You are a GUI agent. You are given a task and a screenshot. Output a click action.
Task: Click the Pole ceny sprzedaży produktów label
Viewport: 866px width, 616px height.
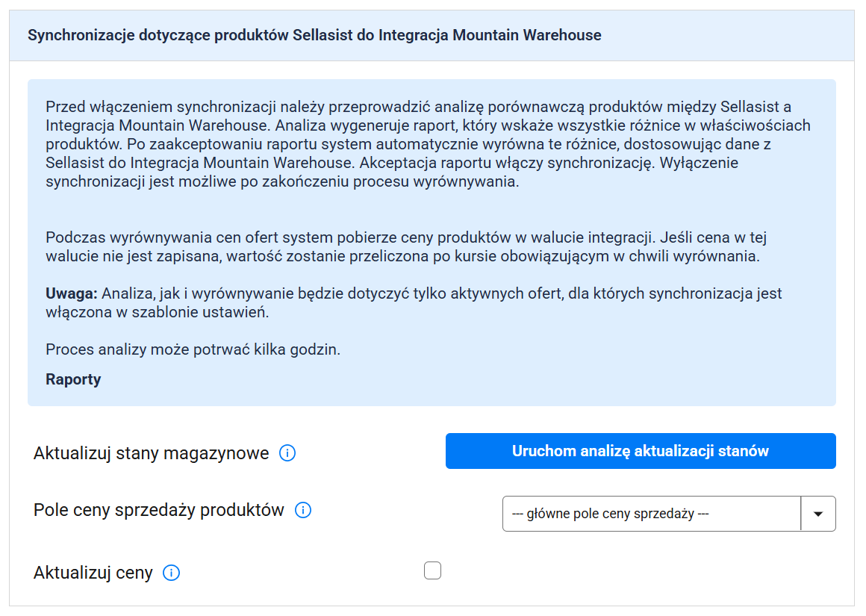(159, 511)
